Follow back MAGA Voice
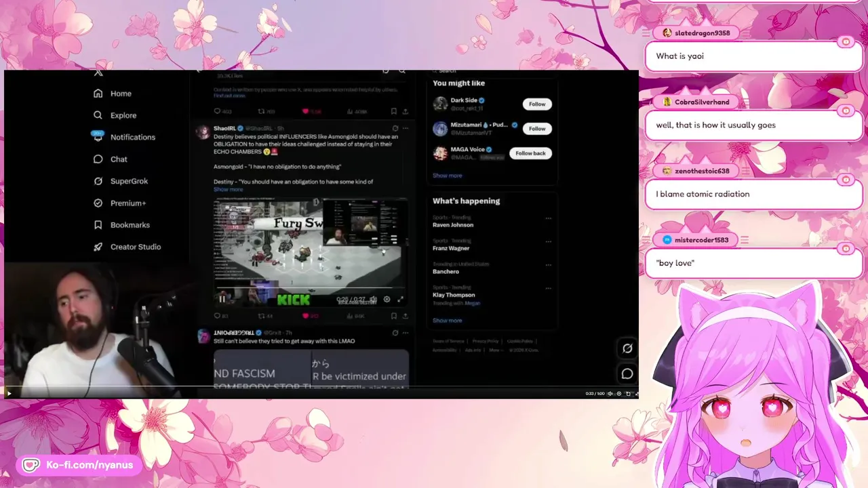The image size is (868, 488). 530,153
